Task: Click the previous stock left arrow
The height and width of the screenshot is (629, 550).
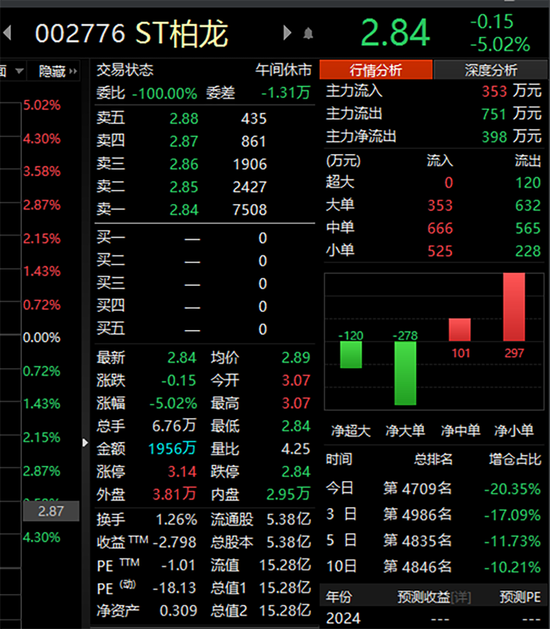Action: pyautogui.click(x=7, y=32)
